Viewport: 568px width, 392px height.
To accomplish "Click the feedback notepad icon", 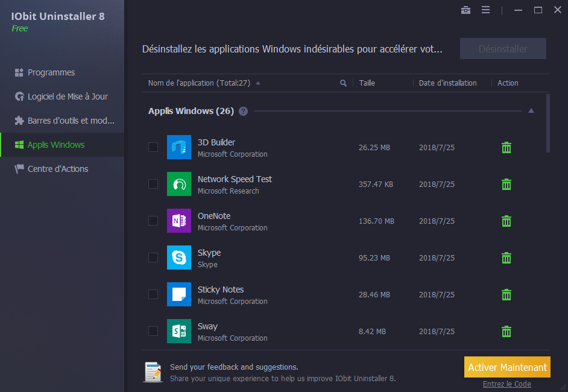I will (153, 372).
